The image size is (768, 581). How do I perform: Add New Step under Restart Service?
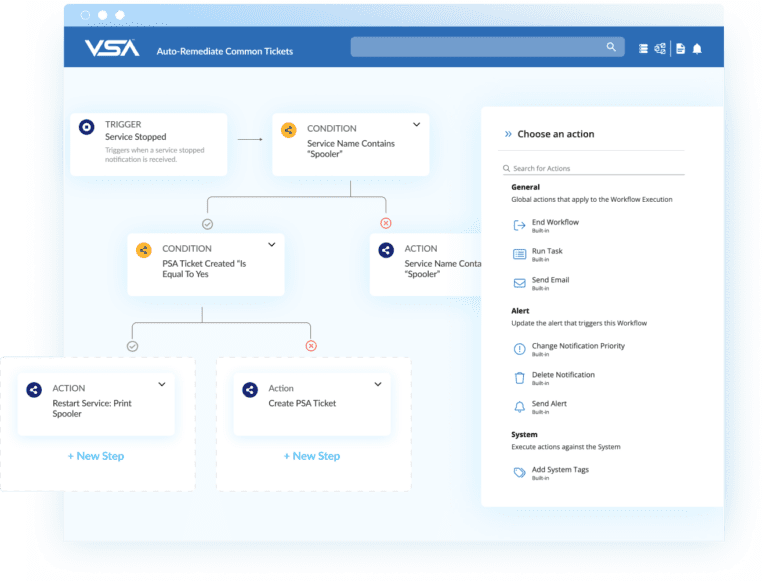tap(96, 456)
